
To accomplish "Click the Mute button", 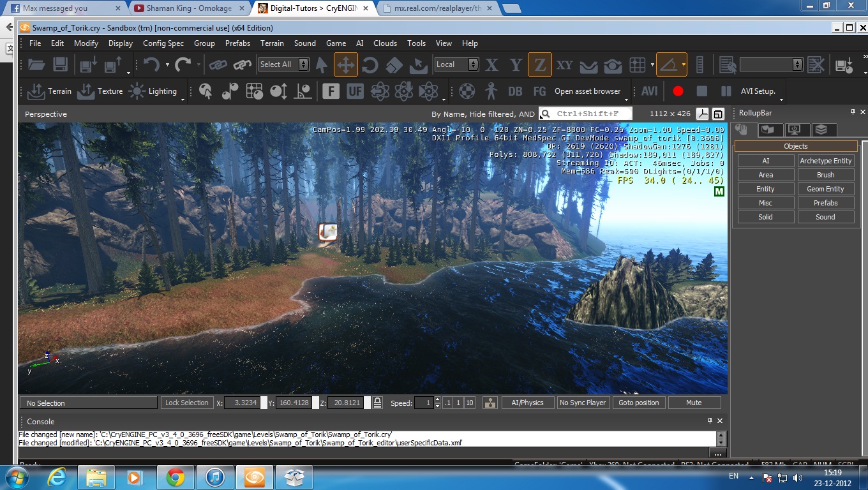I will tap(694, 403).
